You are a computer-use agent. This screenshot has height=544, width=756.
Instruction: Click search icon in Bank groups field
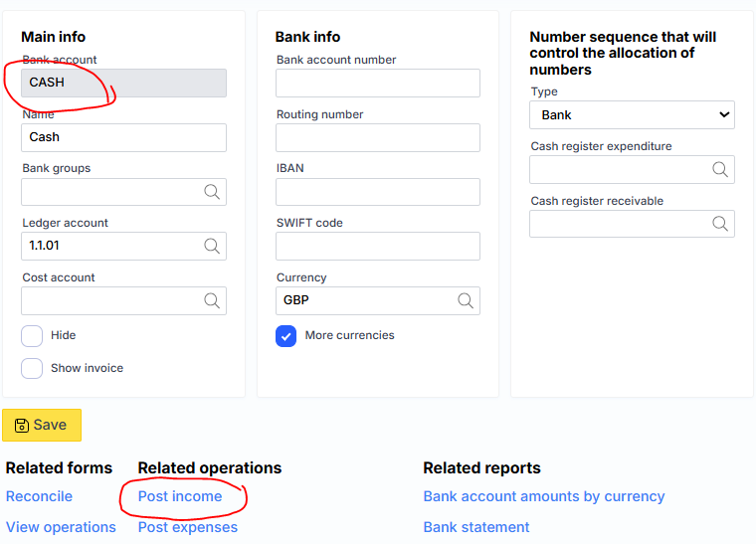coord(212,192)
